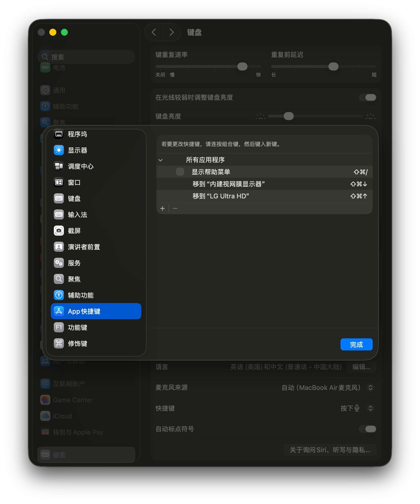Select the Mission Control icon
Screen dimensions: 420x504
coord(59,166)
